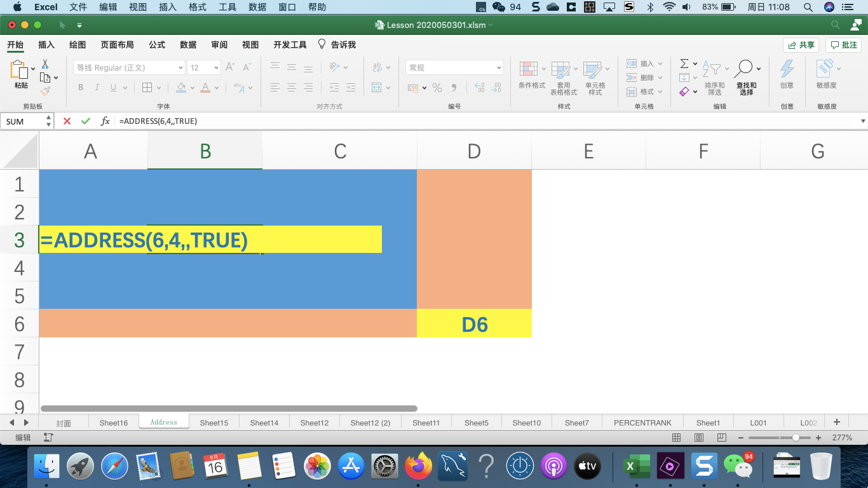Click the Cut scissors icon
Screen dimensions: 868x488
point(45,64)
